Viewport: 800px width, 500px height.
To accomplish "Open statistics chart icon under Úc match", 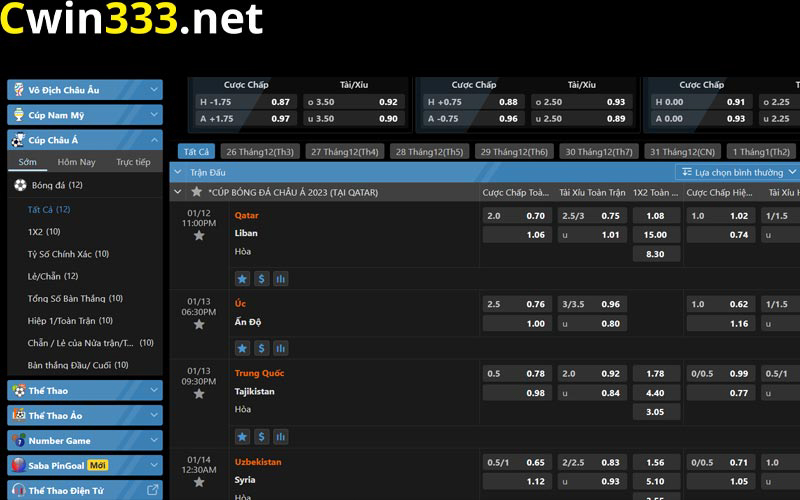I will 281,348.
